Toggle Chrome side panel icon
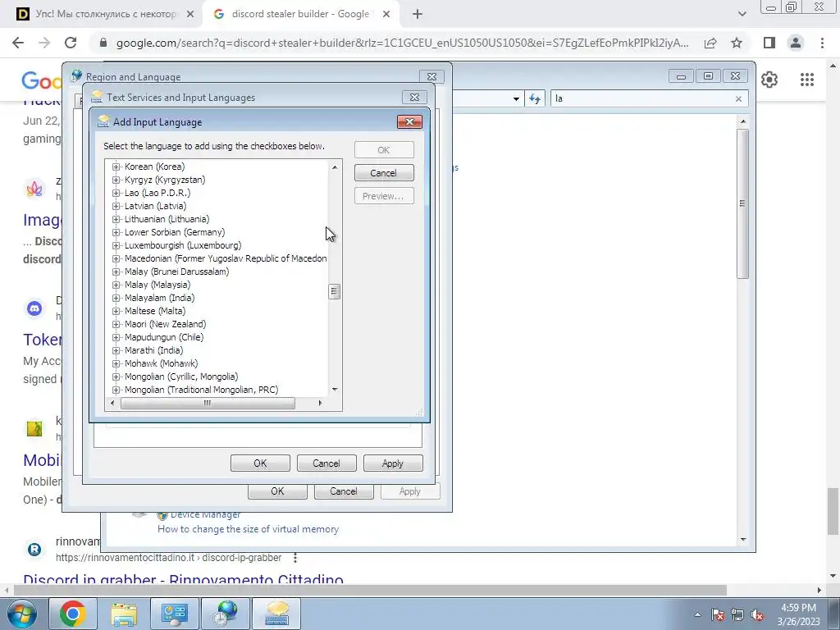Screen dimensions: 840x630 [769, 43]
